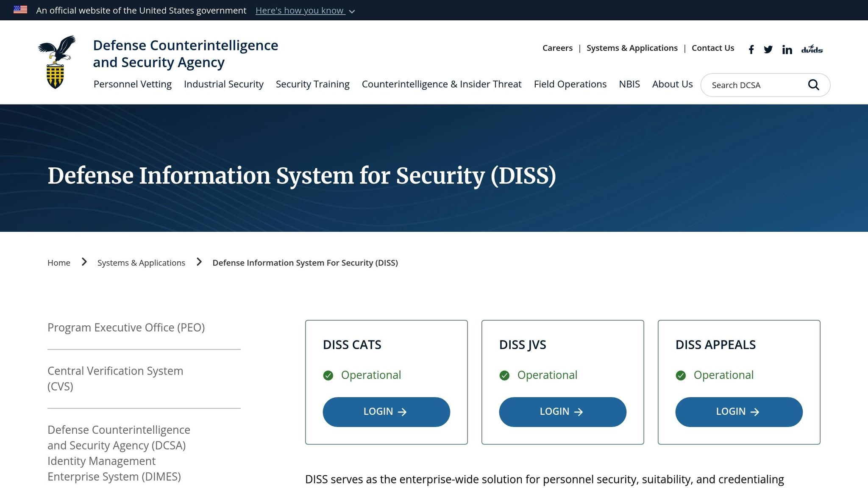Open Personnel Vetting navigation menu
Viewport: 868px width, 488px height.
132,84
